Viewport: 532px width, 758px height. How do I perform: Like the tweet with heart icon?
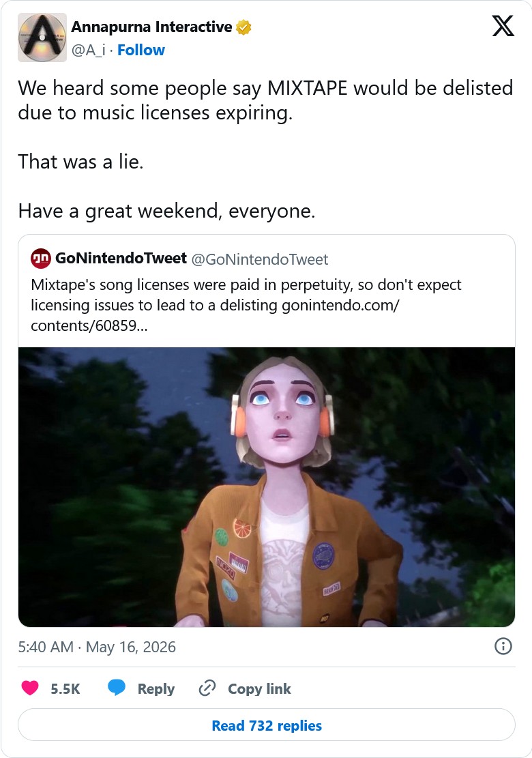(30, 688)
